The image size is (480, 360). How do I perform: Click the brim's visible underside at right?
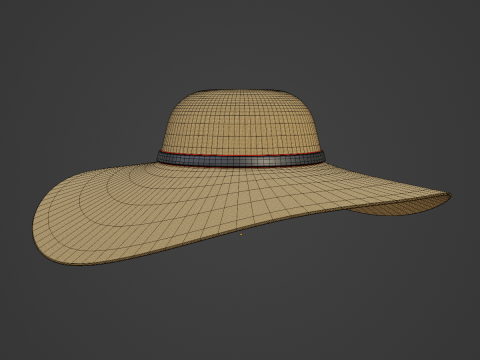point(400,205)
